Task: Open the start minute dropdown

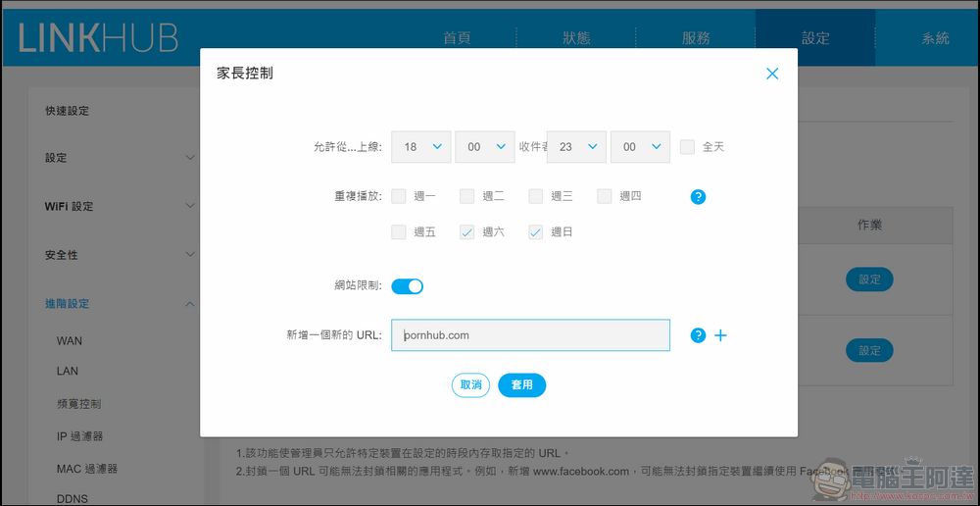Action: pyautogui.click(x=485, y=147)
